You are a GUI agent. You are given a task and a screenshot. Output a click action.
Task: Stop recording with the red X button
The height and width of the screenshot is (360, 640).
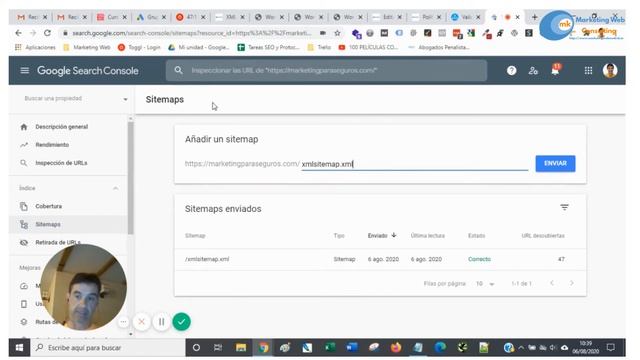point(142,322)
